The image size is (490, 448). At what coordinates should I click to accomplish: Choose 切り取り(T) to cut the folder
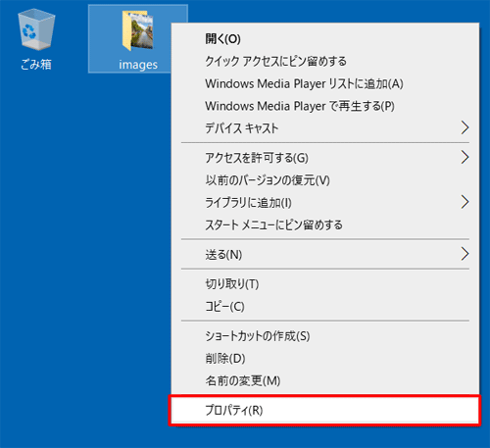(325, 284)
